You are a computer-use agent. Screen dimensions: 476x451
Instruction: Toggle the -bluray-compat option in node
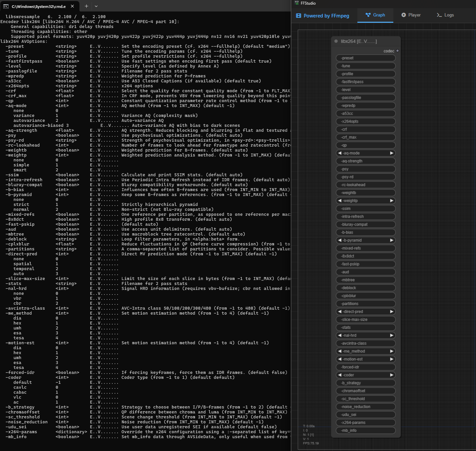click(x=366, y=224)
